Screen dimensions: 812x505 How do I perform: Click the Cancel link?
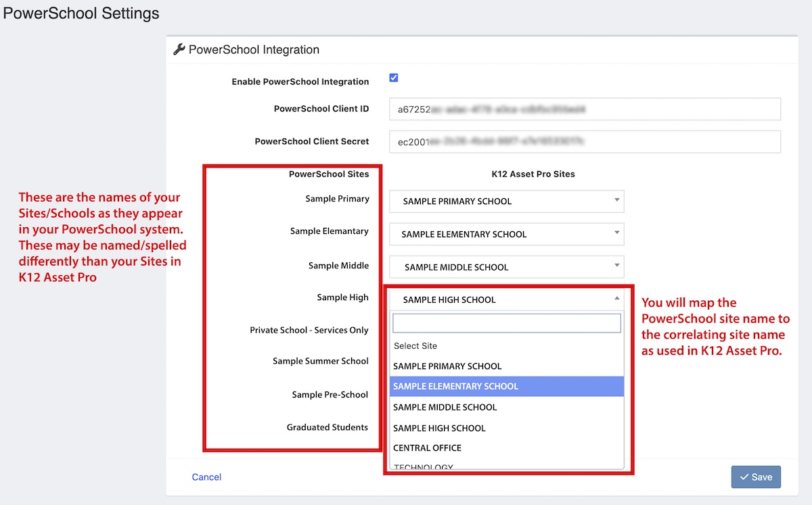tap(206, 477)
